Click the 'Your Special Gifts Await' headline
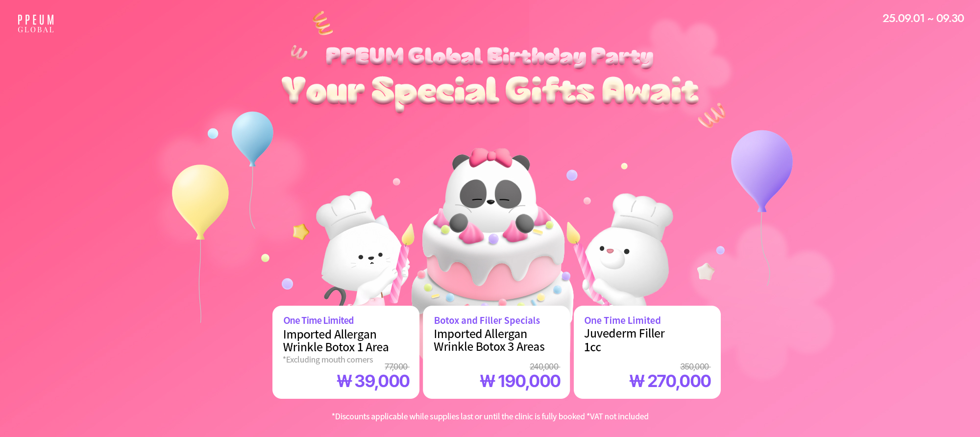 pyautogui.click(x=490, y=91)
